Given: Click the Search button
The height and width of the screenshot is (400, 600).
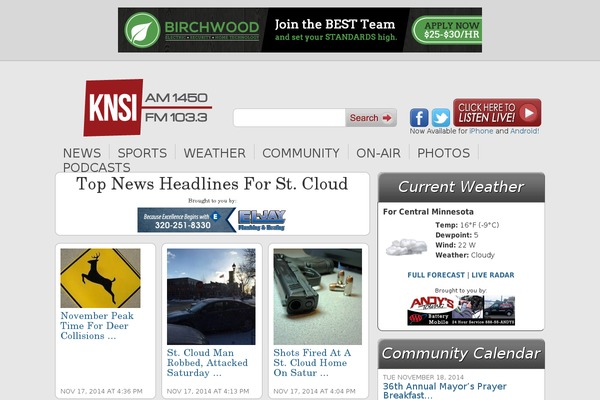Looking at the screenshot, I should (370, 118).
